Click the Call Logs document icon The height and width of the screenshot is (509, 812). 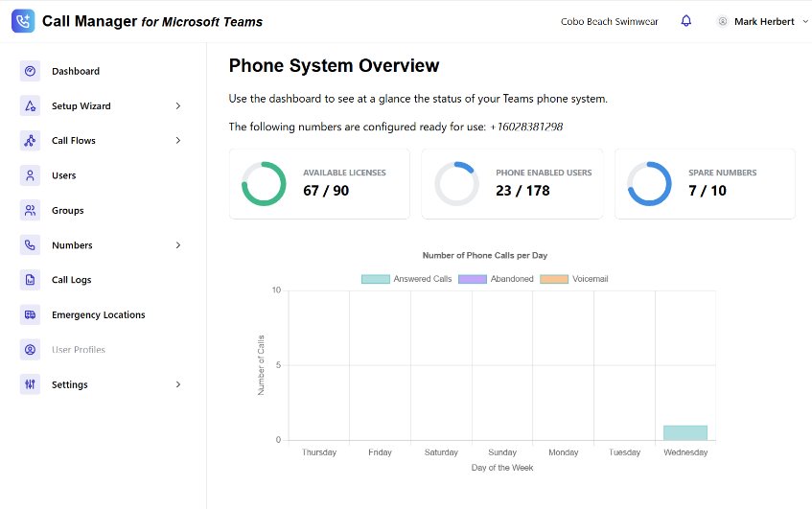point(30,280)
